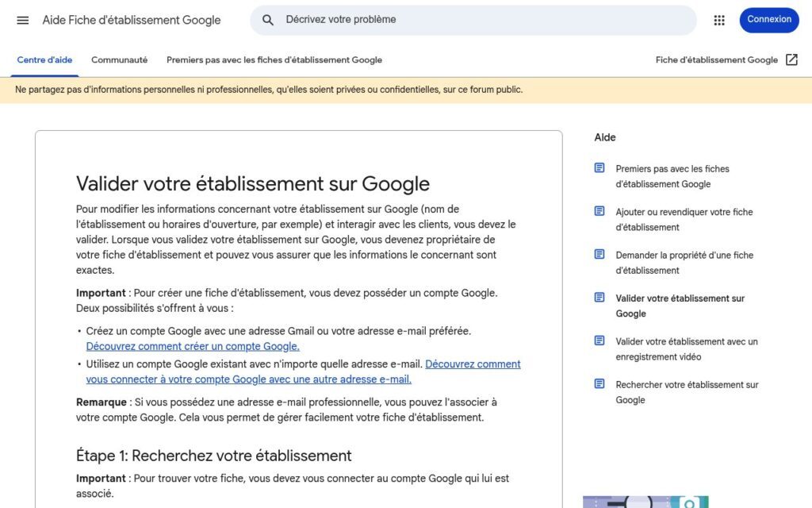This screenshot has width=812, height=508.
Task: Open sidebar article Rechercher votre établissement sur Google
Action: [688, 392]
